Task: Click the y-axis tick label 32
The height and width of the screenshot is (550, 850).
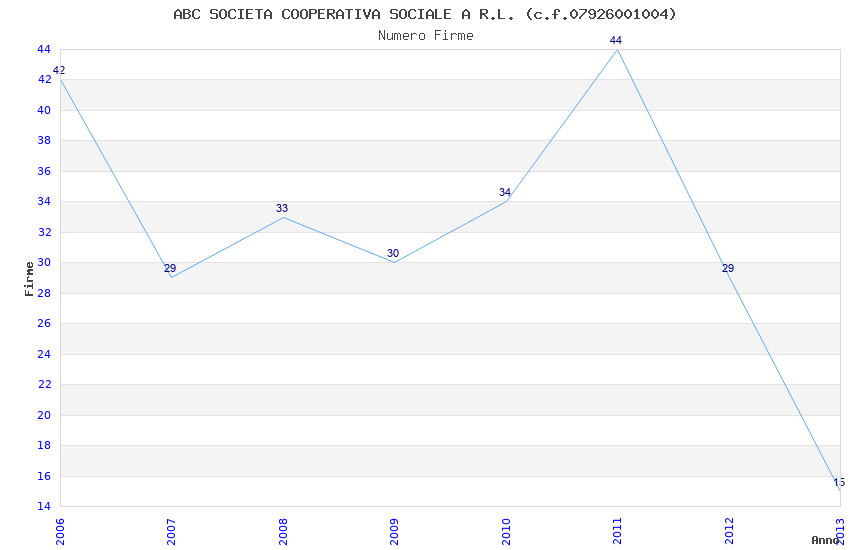Action: pyautogui.click(x=44, y=232)
